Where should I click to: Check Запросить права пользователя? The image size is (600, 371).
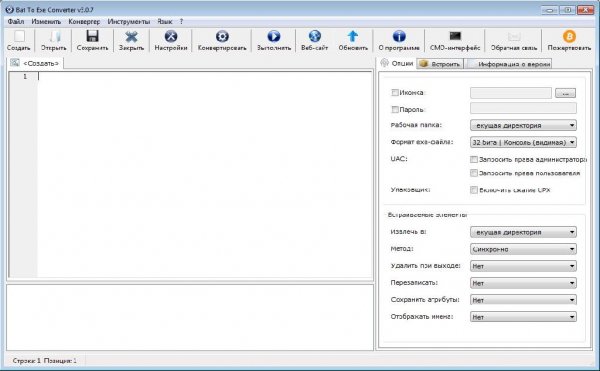point(474,173)
